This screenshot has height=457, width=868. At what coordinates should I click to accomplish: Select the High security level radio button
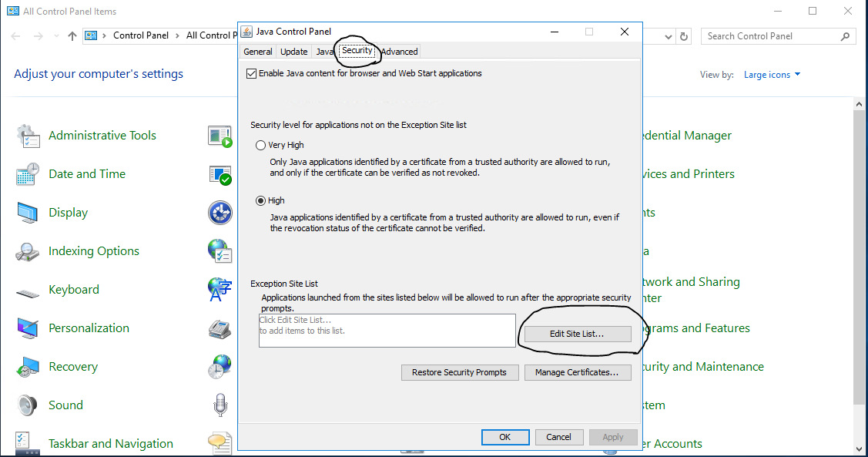click(261, 200)
